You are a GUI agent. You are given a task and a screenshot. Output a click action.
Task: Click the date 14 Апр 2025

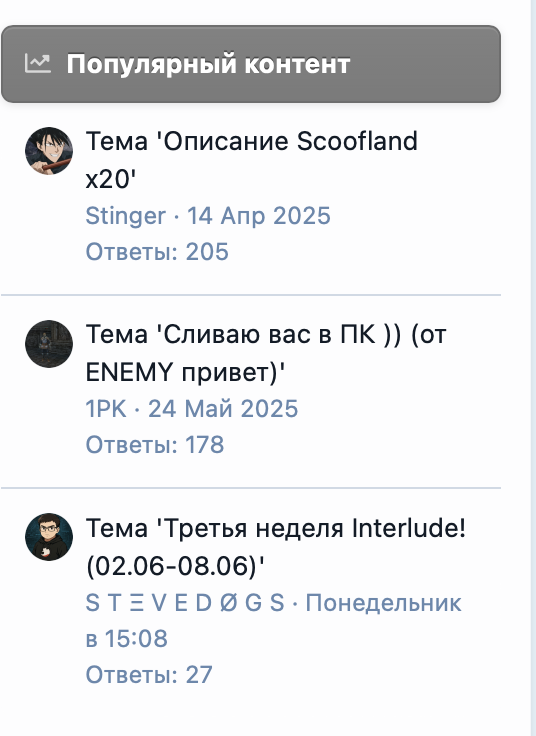point(259,216)
